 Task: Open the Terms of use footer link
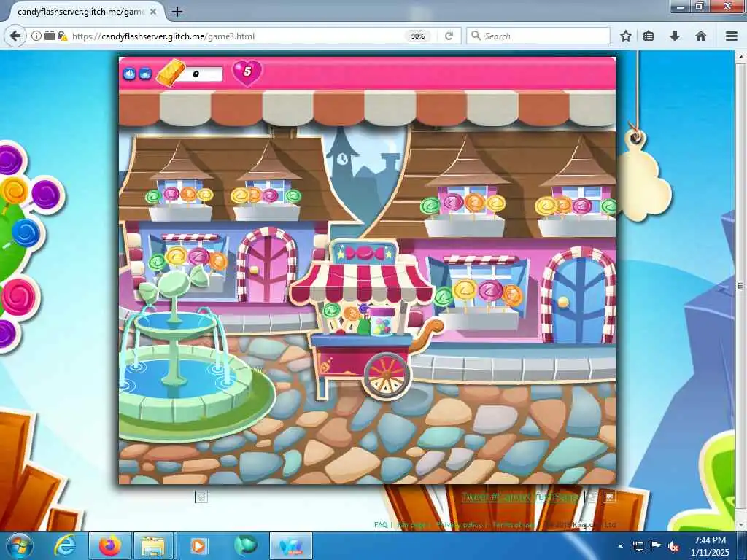514,524
